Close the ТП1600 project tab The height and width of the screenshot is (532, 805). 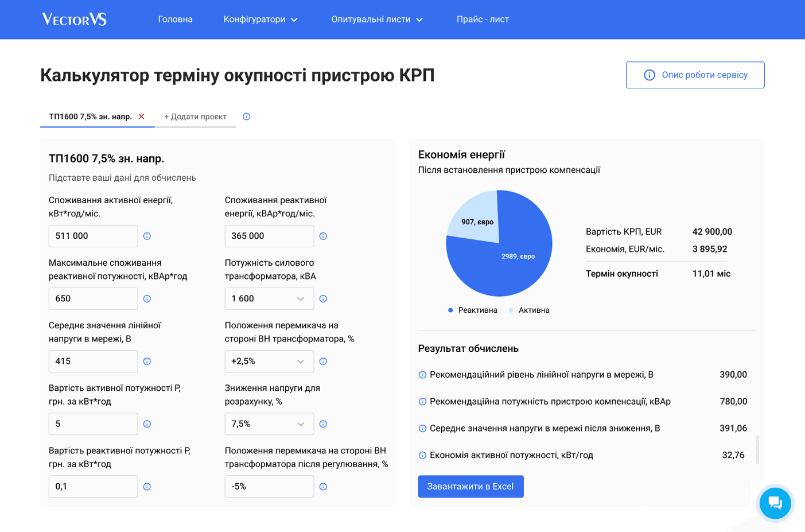tap(141, 116)
